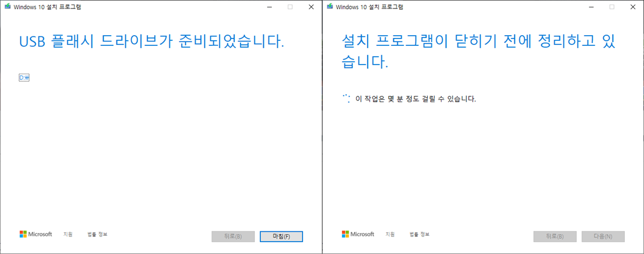This screenshot has width=644, height=254.
Task: Click the right window title 'Windows 10 설치 프로그램'
Action: click(369, 7)
